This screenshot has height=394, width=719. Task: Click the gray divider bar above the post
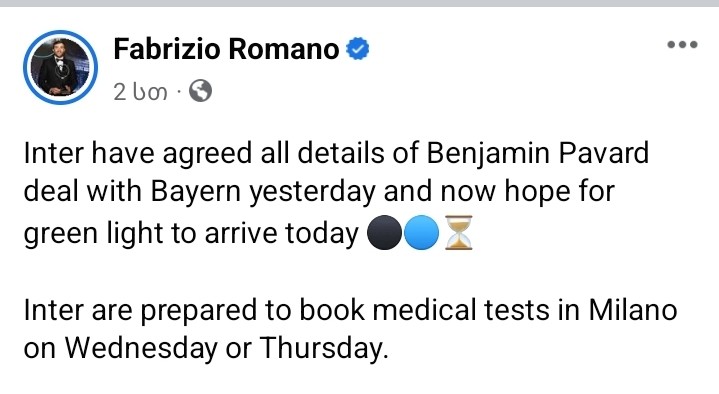point(360,3)
